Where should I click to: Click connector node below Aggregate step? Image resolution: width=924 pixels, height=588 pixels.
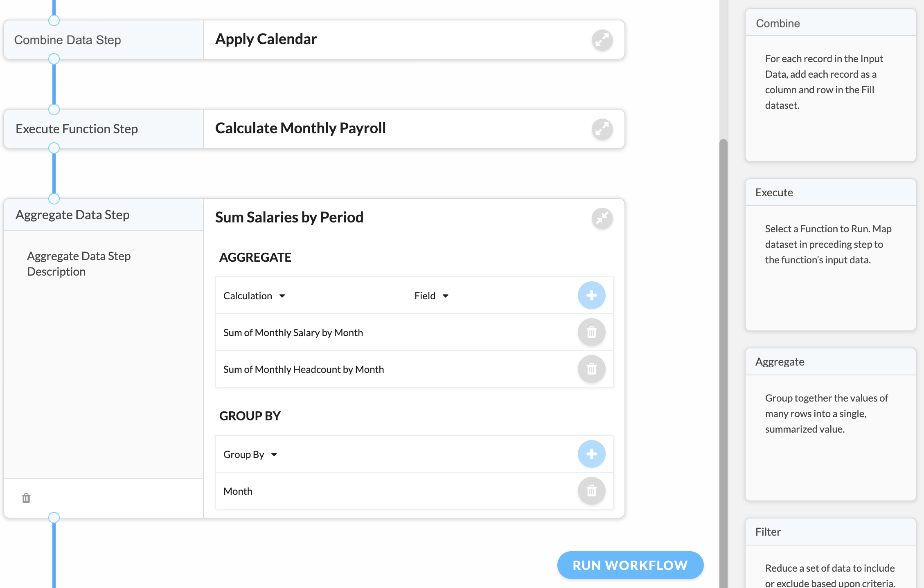(x=54, y=518)
